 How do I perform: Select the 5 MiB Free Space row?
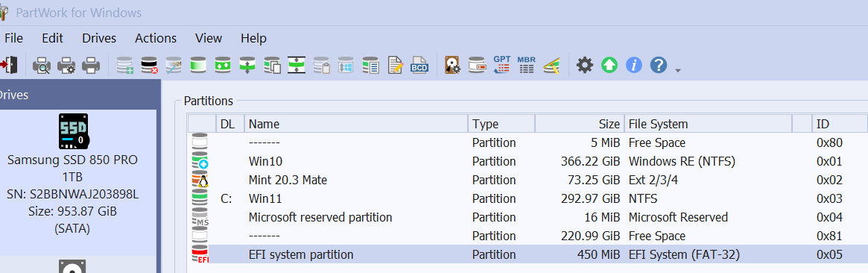(x=528, y=143)
